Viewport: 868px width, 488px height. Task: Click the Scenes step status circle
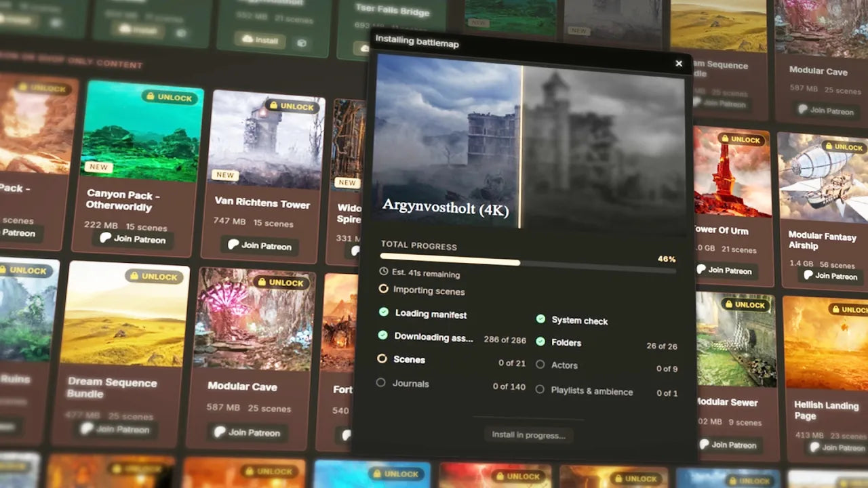[382, 358]
